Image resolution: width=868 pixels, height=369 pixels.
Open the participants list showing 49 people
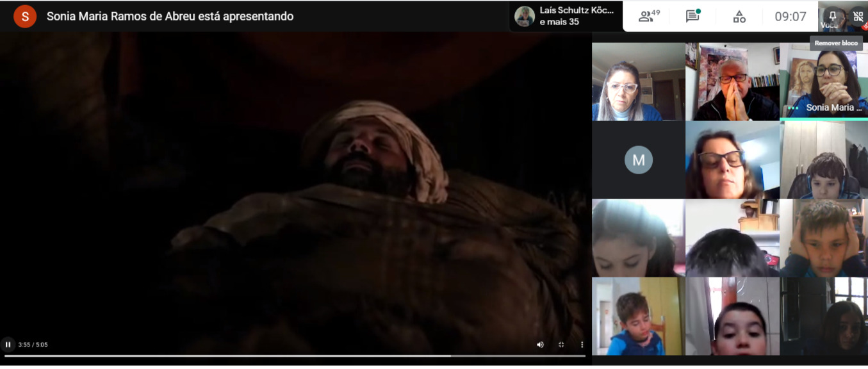tap(649, 16)
